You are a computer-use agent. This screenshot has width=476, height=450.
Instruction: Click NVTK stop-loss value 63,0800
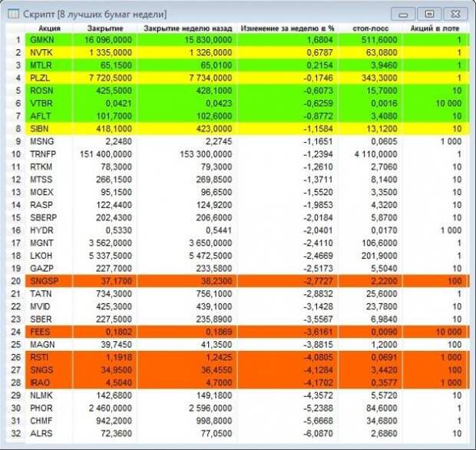click(382, 52)
